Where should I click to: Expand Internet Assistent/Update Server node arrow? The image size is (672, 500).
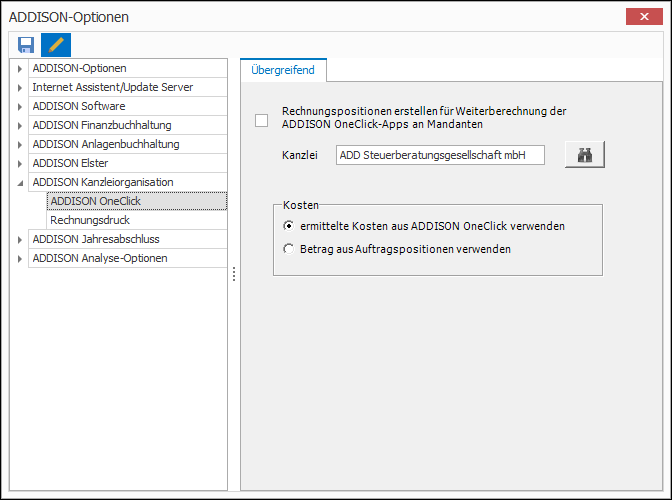(20, 87)
